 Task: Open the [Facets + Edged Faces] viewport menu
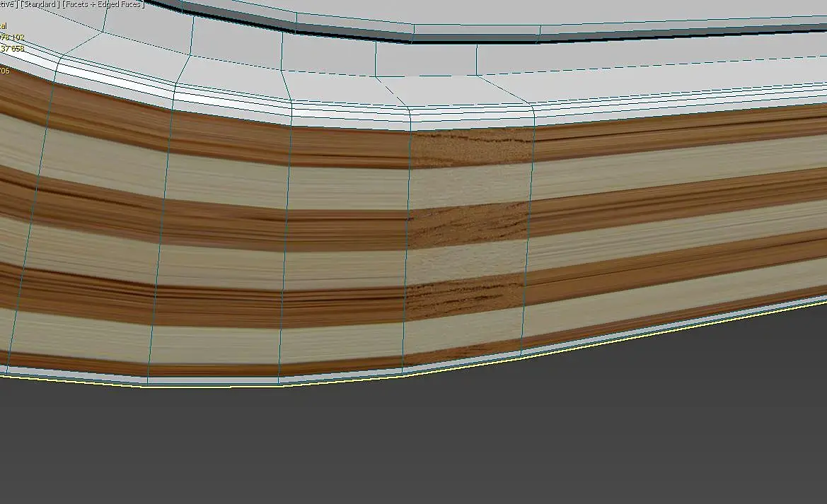pos(103,4)
